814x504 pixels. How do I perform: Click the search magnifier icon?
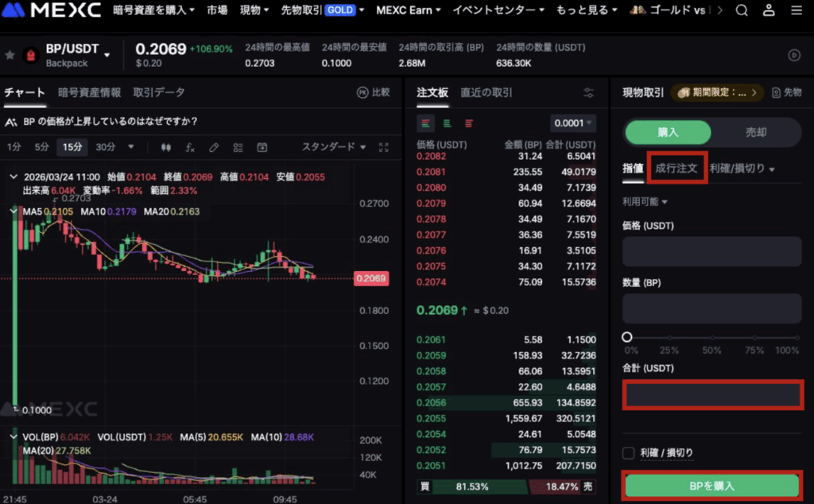(742, 10)
